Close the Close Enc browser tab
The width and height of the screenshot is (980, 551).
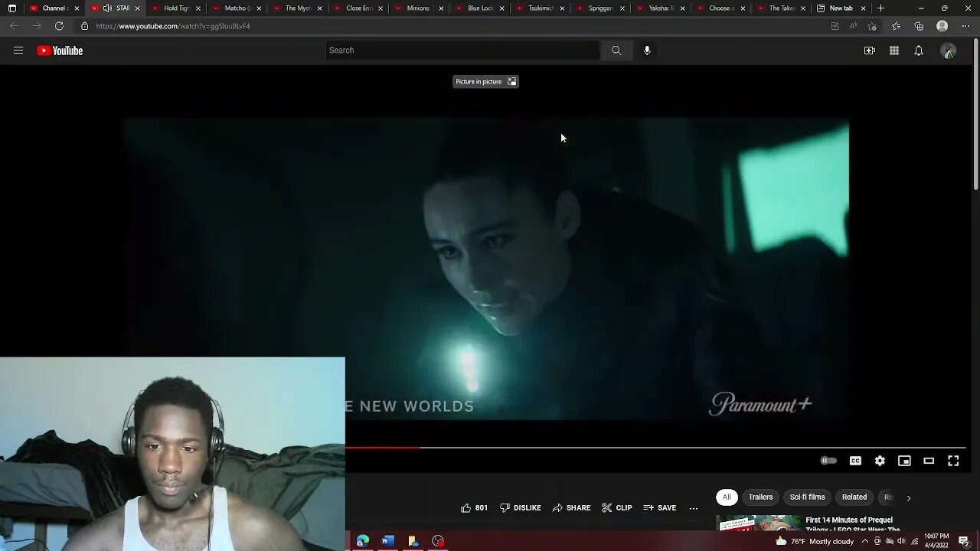[x=381, y=8]
